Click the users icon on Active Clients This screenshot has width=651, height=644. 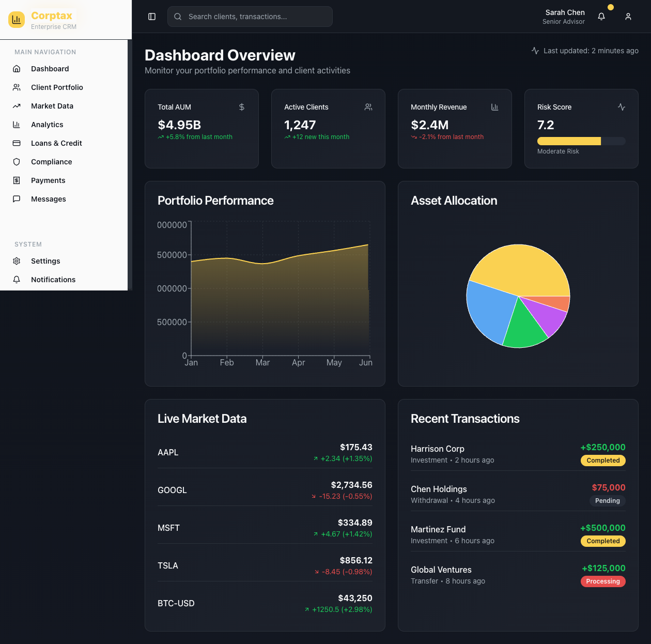pos(368,107)
